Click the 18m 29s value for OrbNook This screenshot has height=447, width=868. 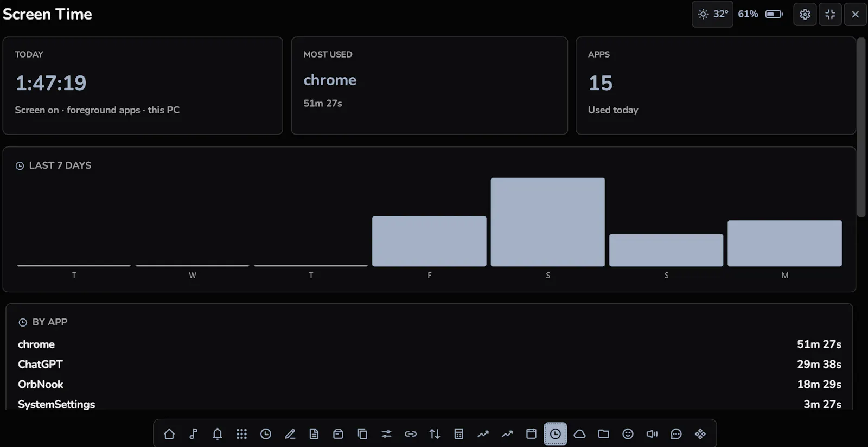(x=819, y=385)
